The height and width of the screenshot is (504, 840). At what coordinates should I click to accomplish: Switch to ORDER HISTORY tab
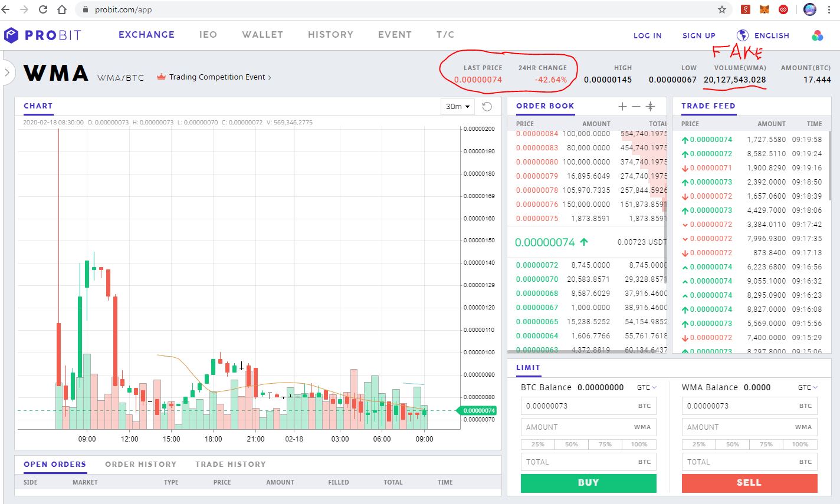141,465
